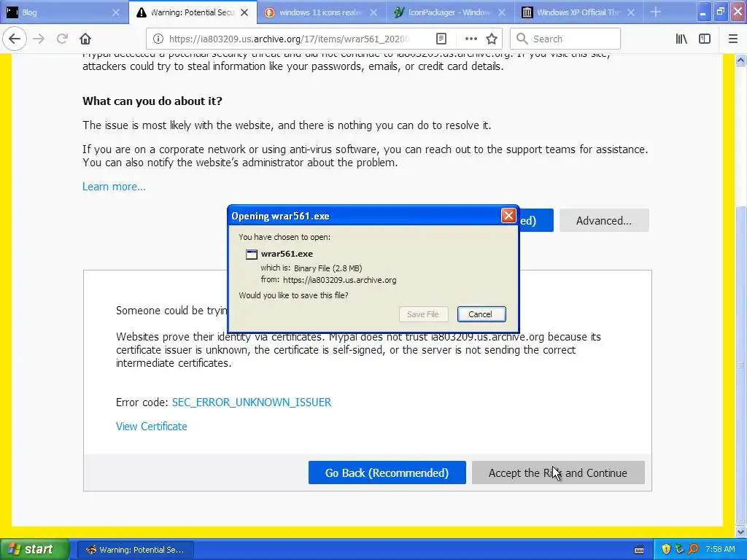
Task: Open the home page via house icon
Action: coord(85,39)
